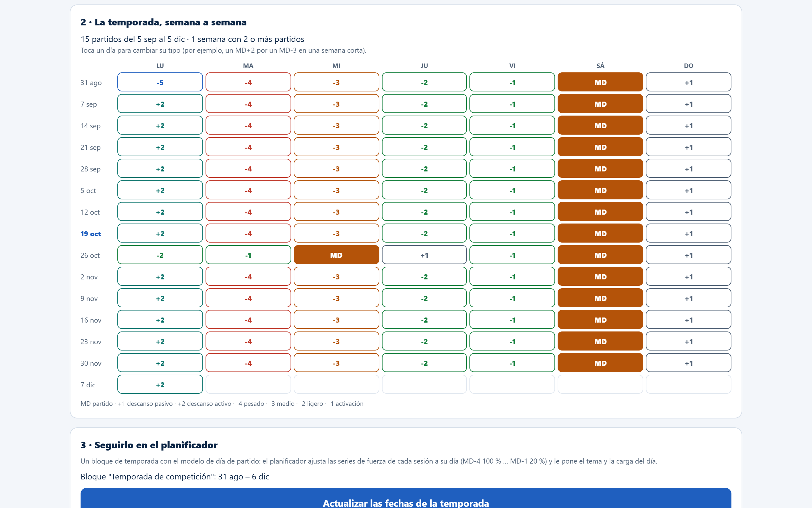Select the -3 cell in the 9 nov row
812x508 pixels.
(x=336, y=298)
